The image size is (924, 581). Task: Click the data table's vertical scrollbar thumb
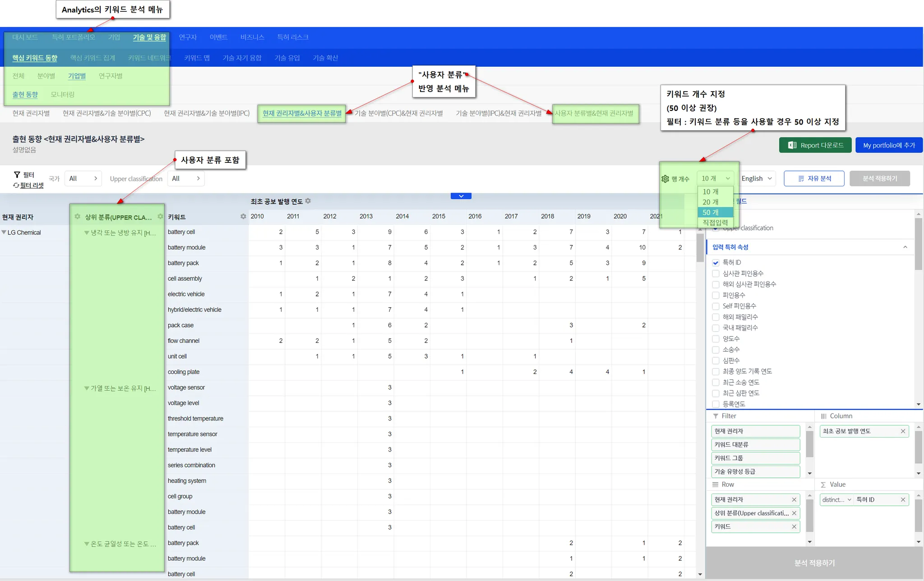click(700, 247)
